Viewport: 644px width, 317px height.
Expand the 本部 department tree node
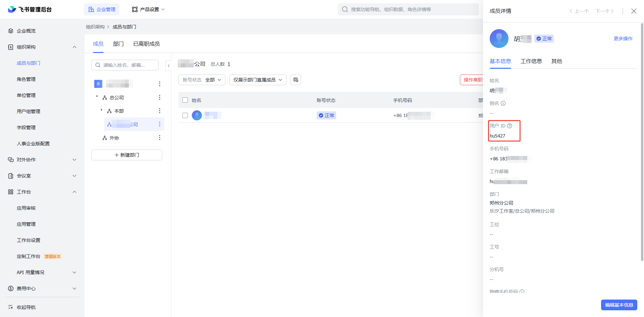tap(102, 110)
